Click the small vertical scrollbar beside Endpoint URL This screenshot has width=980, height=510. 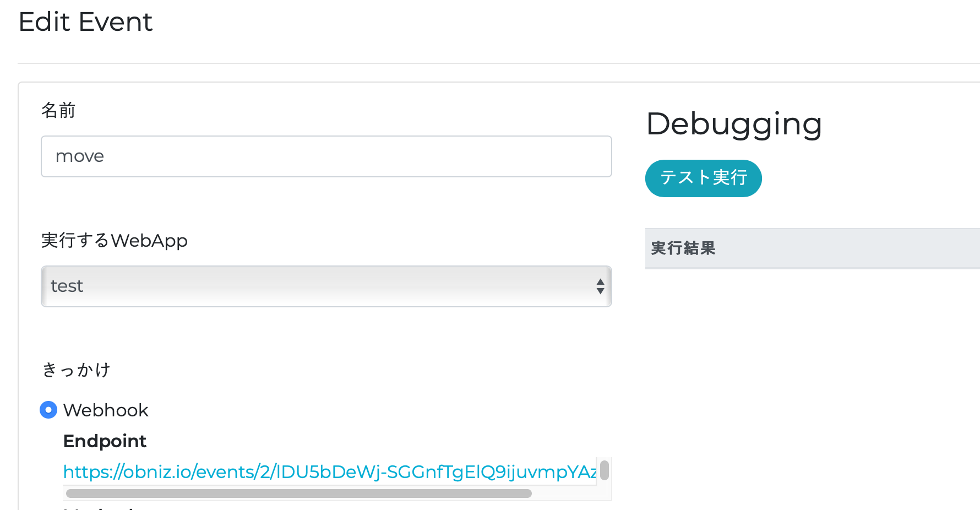click(605, 470)
